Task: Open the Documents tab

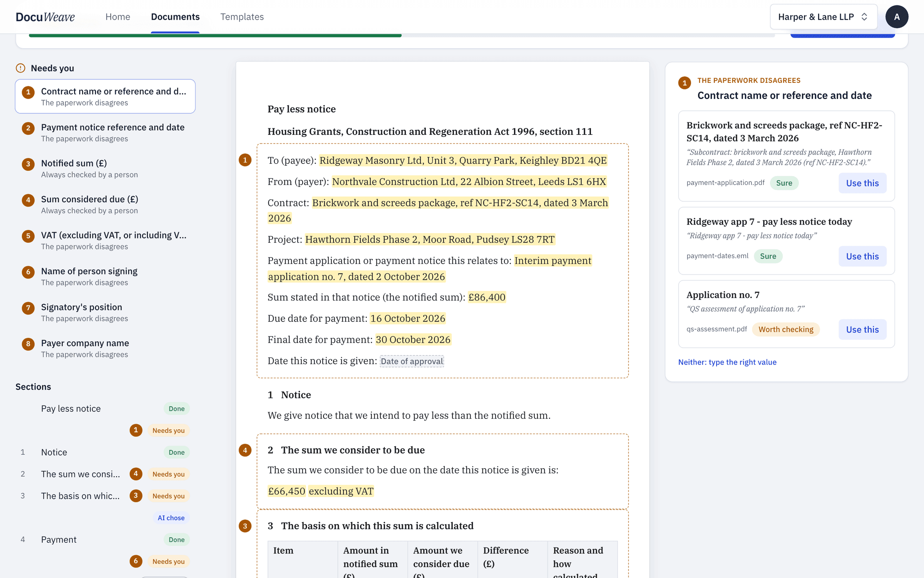Action: [175, 17]
